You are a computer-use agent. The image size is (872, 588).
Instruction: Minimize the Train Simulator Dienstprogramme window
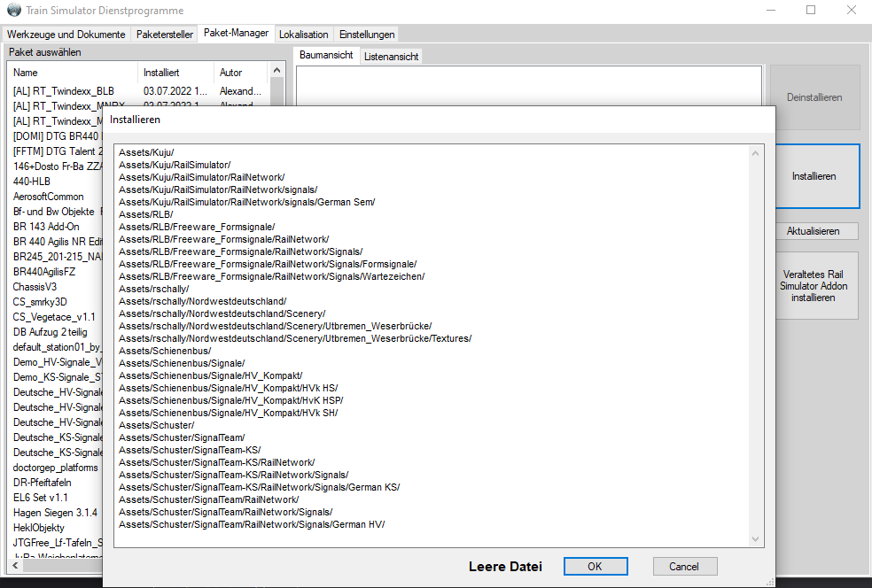click(x=771, y=10)
